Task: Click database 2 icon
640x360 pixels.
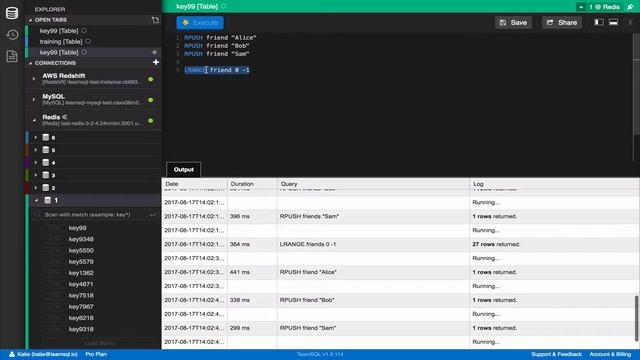Action: (46, 188)
